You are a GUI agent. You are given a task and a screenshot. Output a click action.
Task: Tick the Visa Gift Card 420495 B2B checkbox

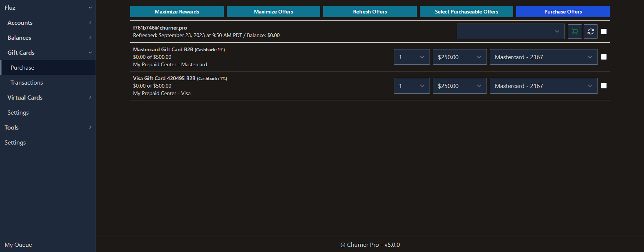[x=604, y=86]
